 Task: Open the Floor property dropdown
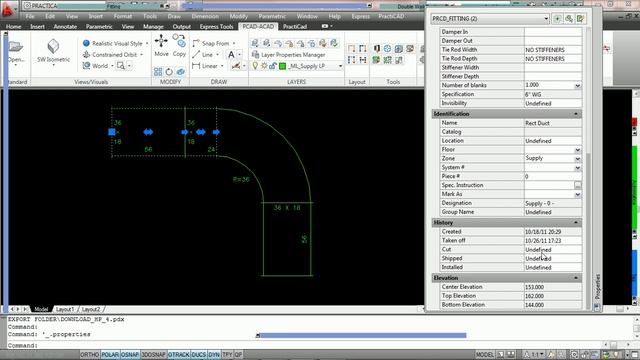point(577,150)
